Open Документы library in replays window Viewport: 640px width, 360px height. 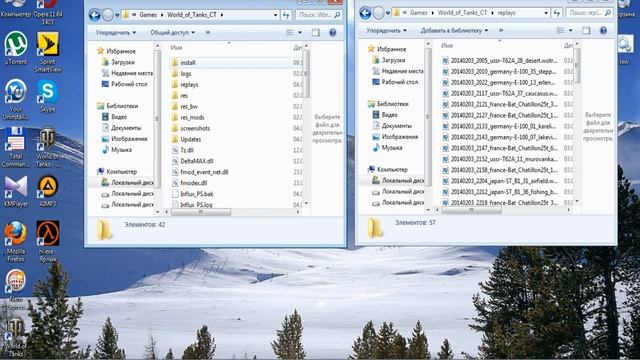[396, 126]
